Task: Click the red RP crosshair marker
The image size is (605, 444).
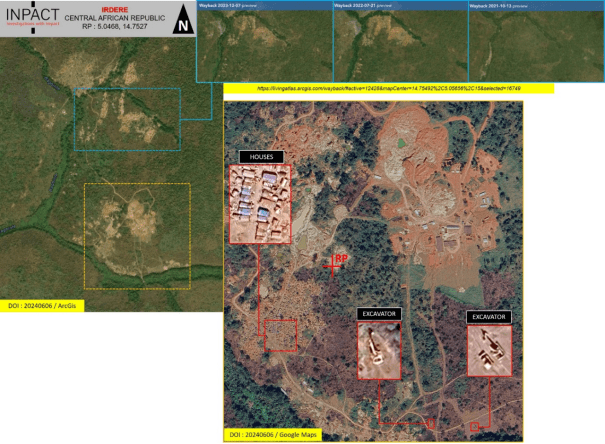Action: coord(334,265)
